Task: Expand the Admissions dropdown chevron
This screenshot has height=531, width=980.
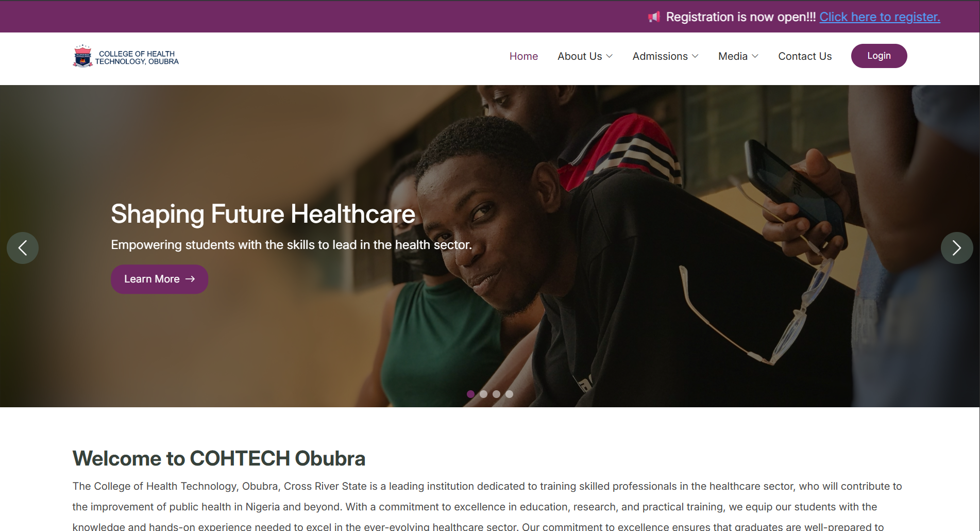Action: pos(695,56)
